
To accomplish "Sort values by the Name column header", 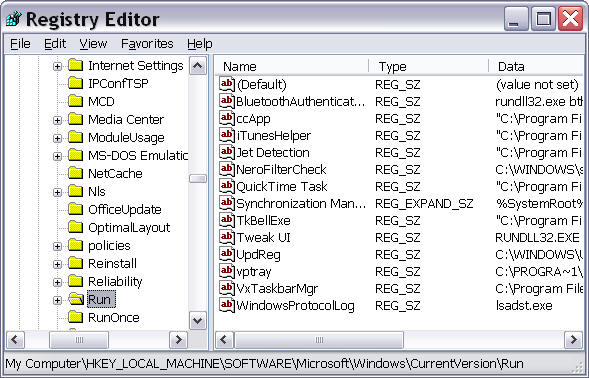I will coord(293,67).
